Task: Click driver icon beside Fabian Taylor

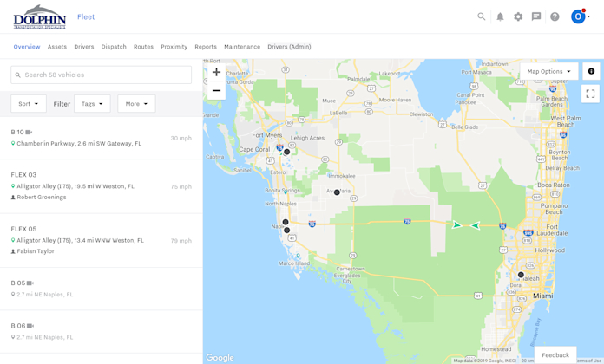Action: [x=13, y=250]
